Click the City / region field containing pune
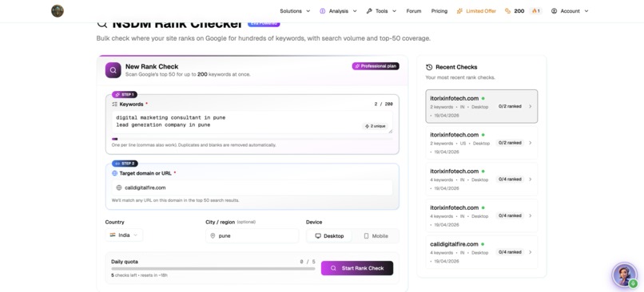 click(252, 236)
